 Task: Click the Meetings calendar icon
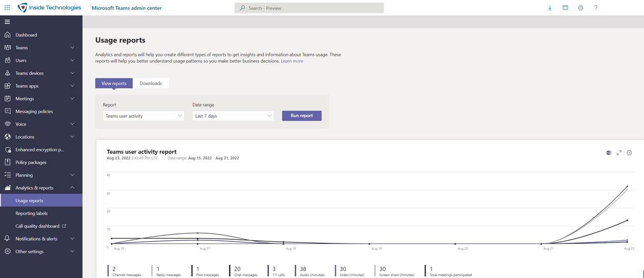click(7, 98)
